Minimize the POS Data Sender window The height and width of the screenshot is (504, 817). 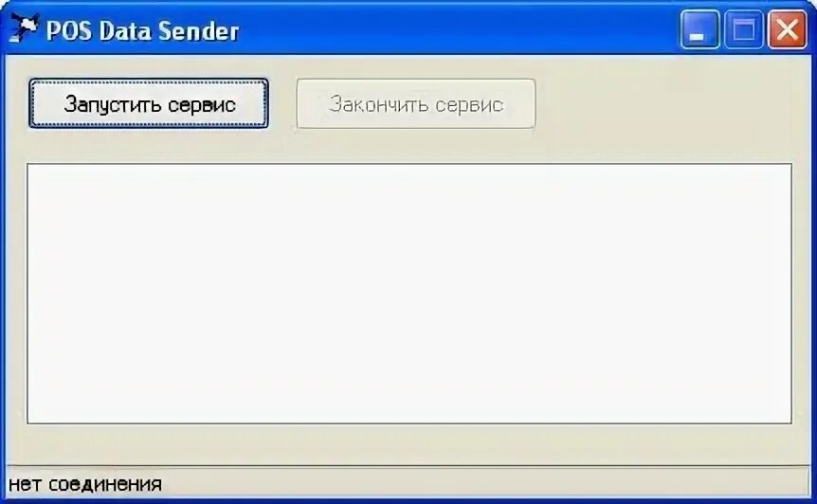tap(699, 29)
